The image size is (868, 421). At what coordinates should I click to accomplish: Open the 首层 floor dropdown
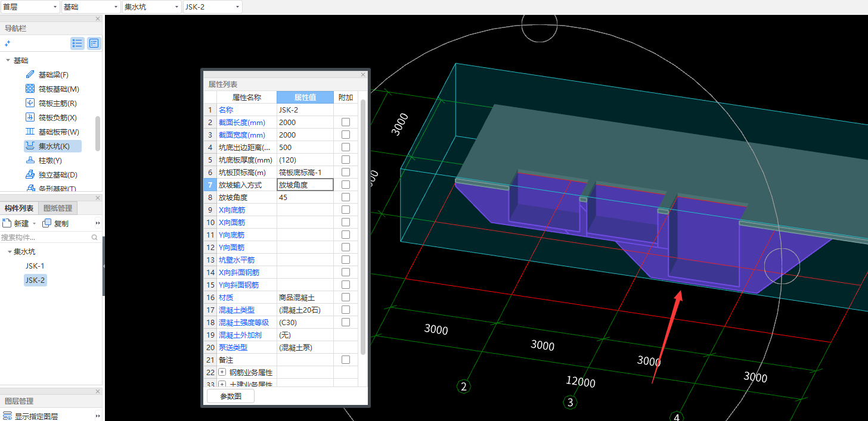click(30, 7)
